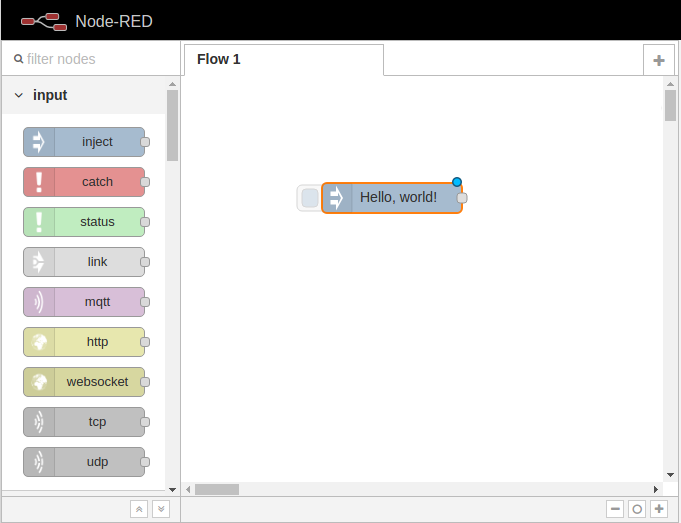This screenshot has height=523, width=681.
Task: Click output port of inject palette node
Action: tap(145, 142)
